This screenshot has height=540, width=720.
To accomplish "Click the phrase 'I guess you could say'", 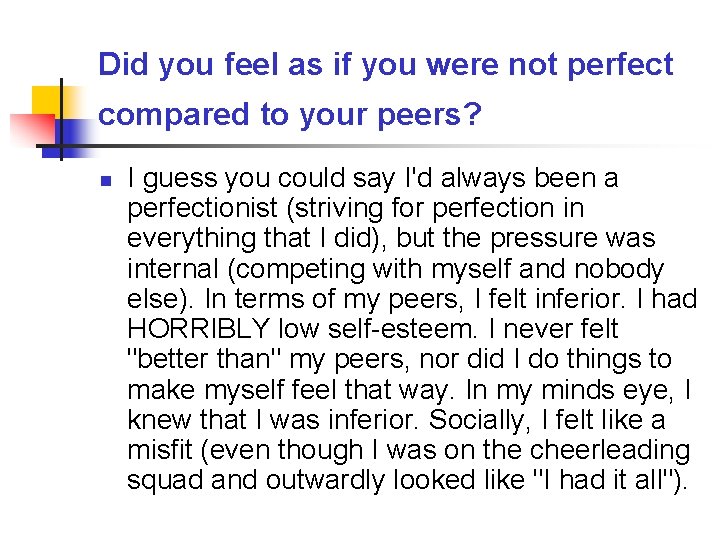I will point(261,178).
